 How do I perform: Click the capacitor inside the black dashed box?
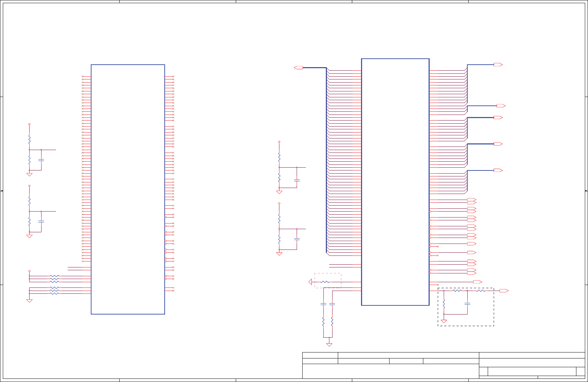[467, 303]
